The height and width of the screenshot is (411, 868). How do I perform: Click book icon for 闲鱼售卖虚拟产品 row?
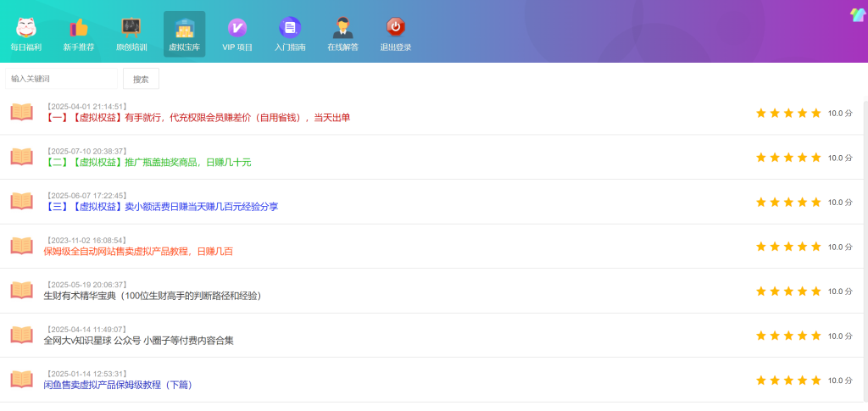tap(21, 380)
